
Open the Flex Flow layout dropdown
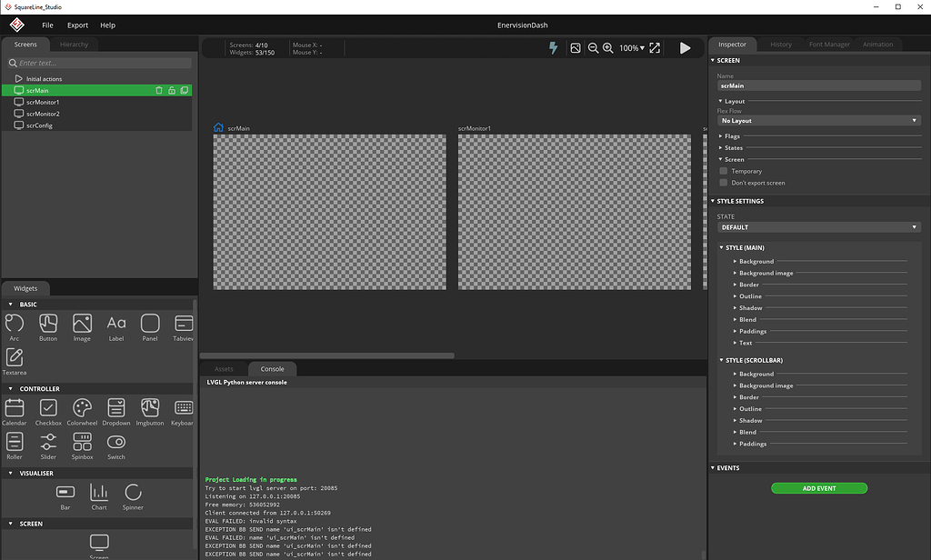[818, 121]
